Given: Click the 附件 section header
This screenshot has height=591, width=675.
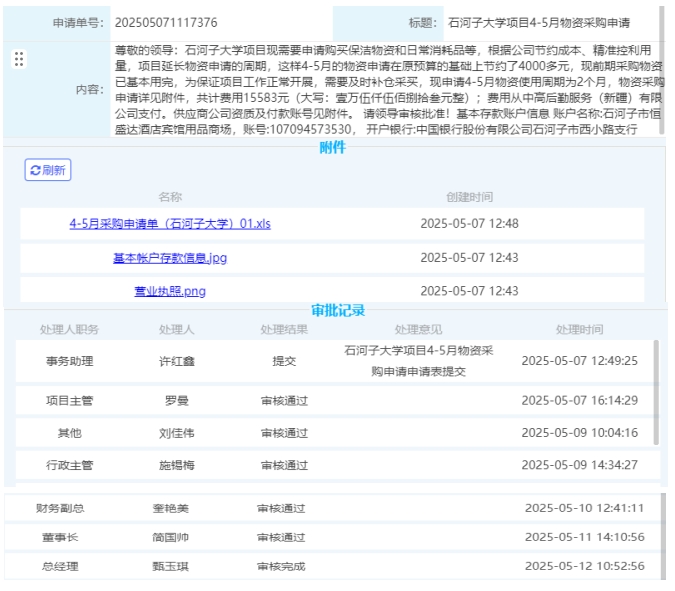Looking at the screenshot, I should tap(332, 147).
